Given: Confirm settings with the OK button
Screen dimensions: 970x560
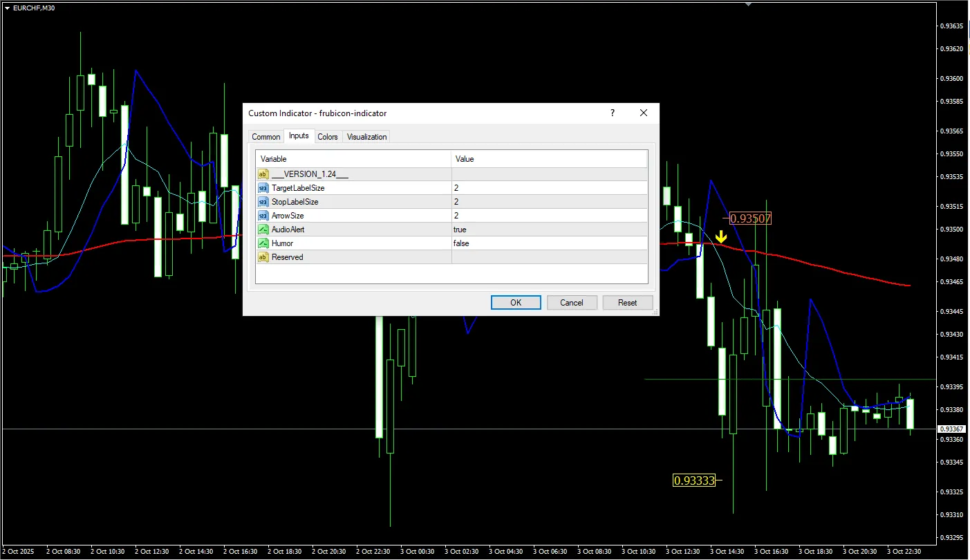Looking at the screenshot, I should pos(516,303).
